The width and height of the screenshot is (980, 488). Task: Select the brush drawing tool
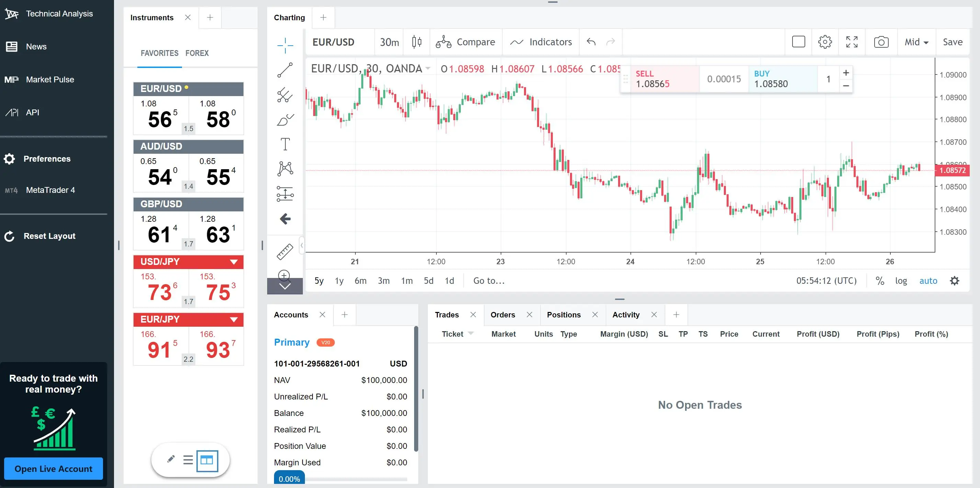click(285, 120)
